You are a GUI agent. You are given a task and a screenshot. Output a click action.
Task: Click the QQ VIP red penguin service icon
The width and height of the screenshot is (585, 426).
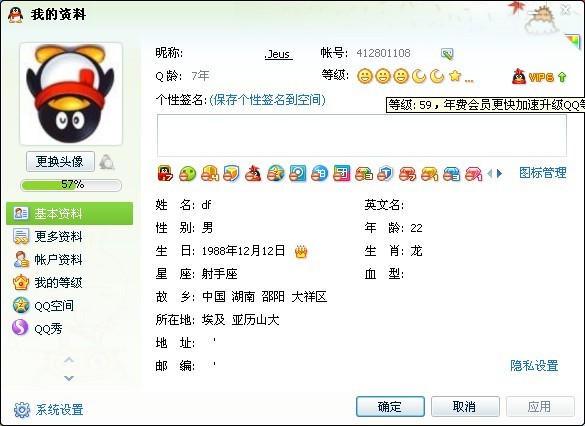point(165,173)
